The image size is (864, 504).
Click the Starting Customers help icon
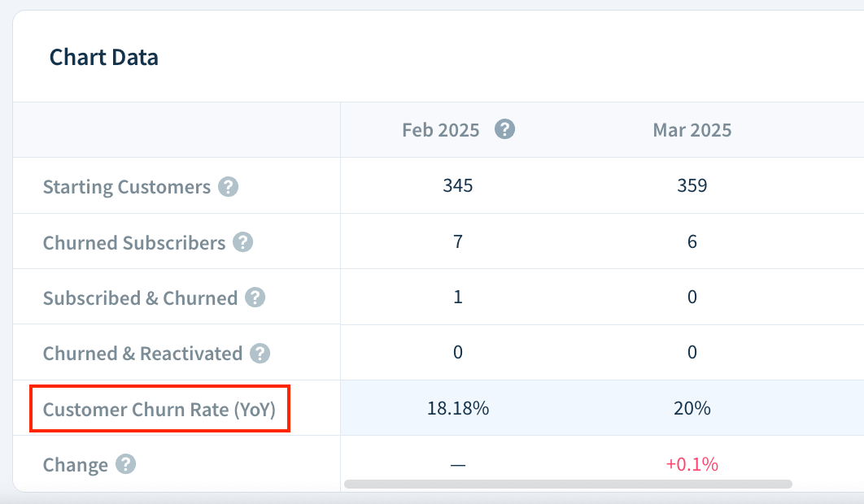229,186
